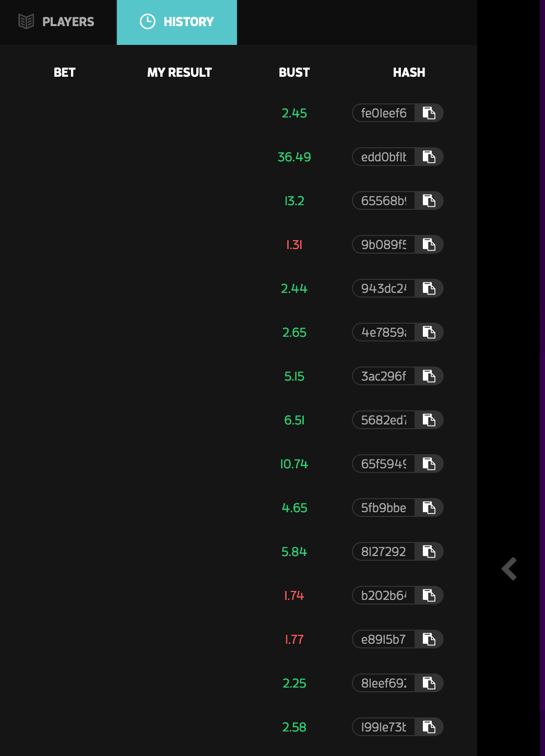Viewport: 545px width, 756px height.
Task: Copy hash next to 1.31 bust
Action: 429,244
